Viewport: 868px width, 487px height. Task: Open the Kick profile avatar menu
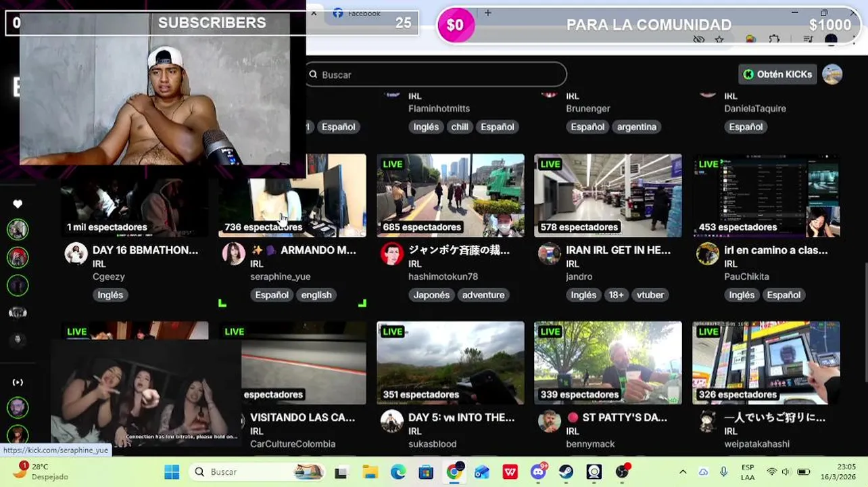tap(832, 74)
